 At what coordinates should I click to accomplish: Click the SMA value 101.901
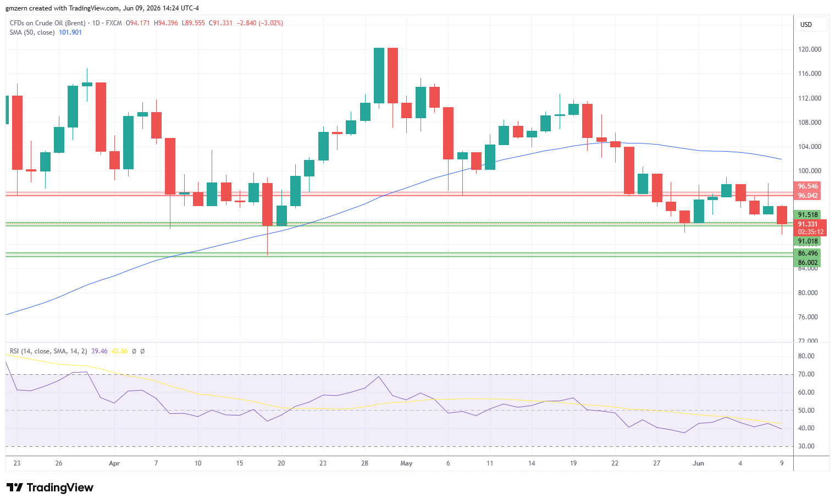pyautogui.click(x=70, y=32)
